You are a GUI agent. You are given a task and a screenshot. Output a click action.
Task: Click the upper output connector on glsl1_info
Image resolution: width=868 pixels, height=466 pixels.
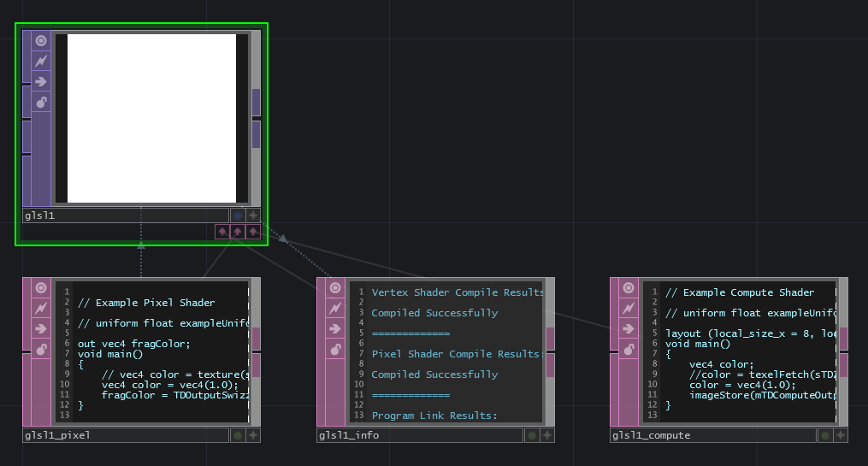[550, 338]
